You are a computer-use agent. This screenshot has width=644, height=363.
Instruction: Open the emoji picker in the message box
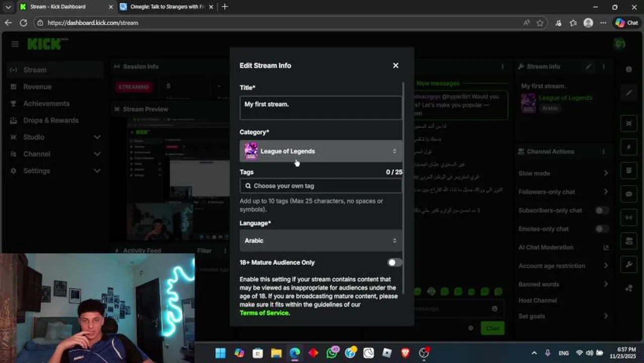pyautogui.click(x=494, y=309)
